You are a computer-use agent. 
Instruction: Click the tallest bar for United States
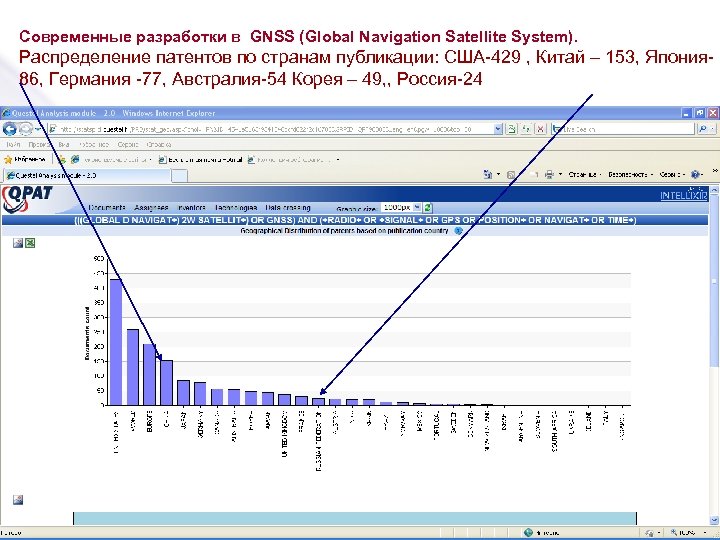pyautogui.click(x=116, y=342)
